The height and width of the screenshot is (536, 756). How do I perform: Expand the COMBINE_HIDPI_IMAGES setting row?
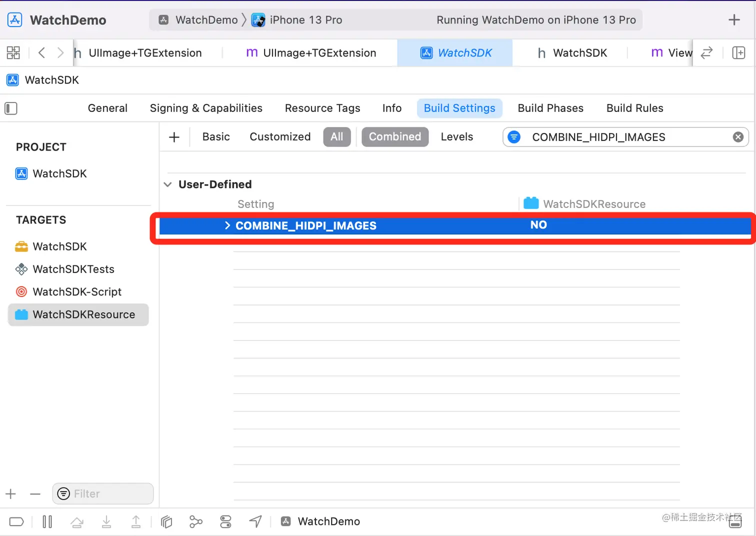(x=227, y=225)
